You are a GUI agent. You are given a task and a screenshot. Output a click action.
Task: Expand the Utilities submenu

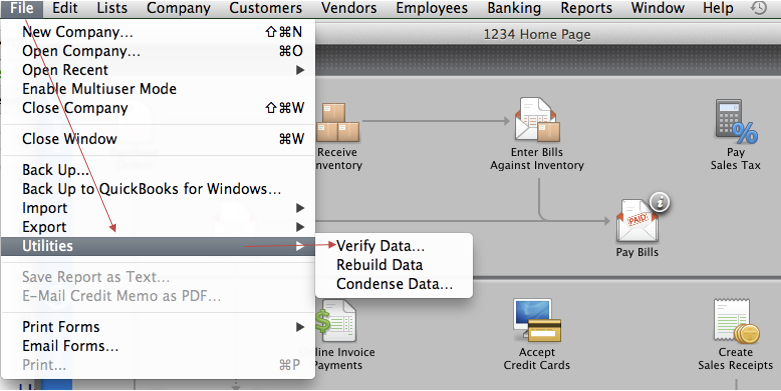pyautogui.click(x=158, y=246)
